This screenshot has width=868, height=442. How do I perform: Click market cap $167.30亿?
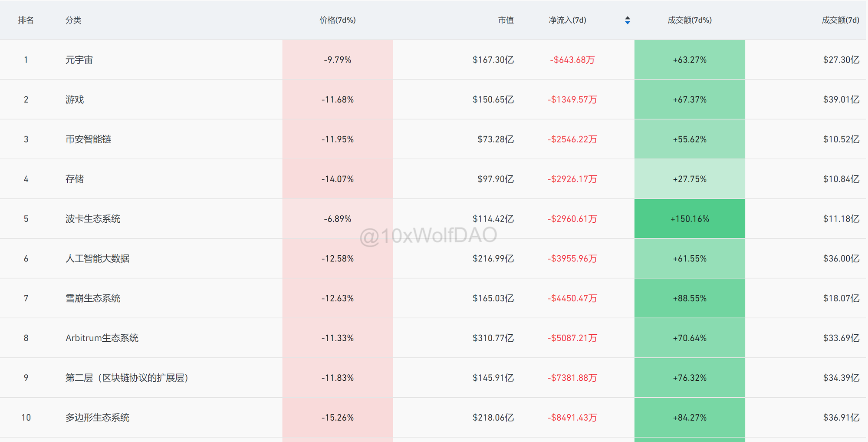tap(493, 60)
